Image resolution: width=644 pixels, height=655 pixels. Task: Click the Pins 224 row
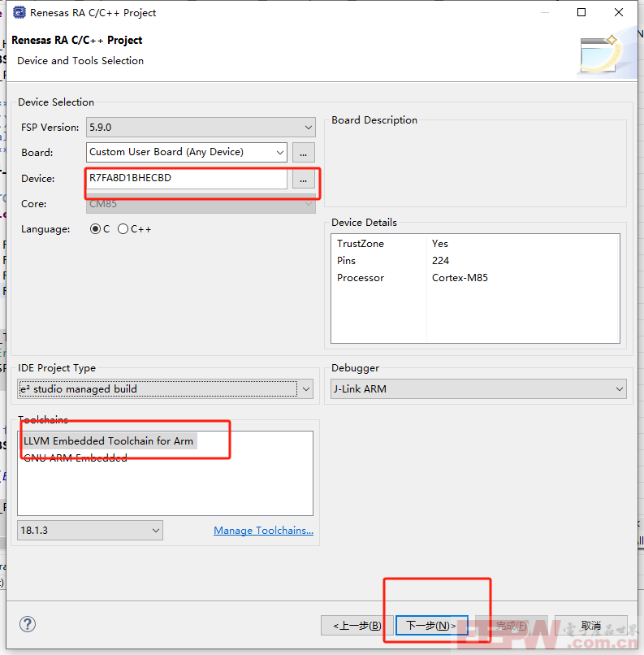tap(475, 261)
